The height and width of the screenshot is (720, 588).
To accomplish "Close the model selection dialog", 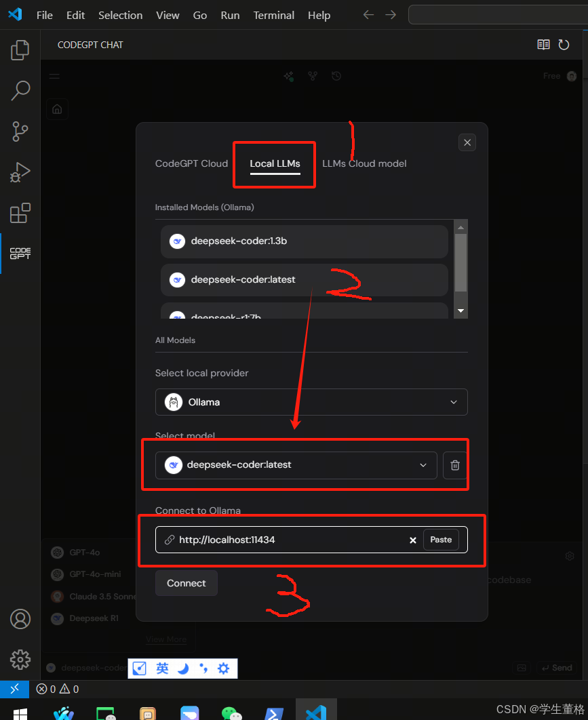I will coord(467,142).
